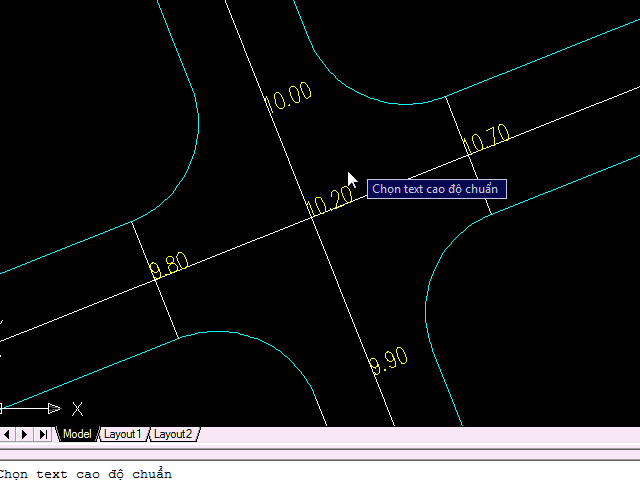The height and width of the screenshot is (480, 640).
Task: Click the next layout tab arrow
Action: [24, 434]
